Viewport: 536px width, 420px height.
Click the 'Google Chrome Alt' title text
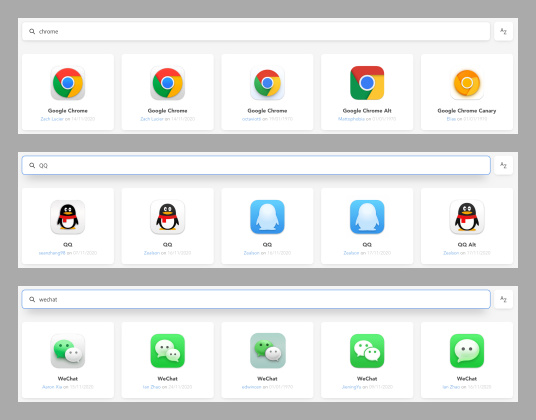point(367,111)
